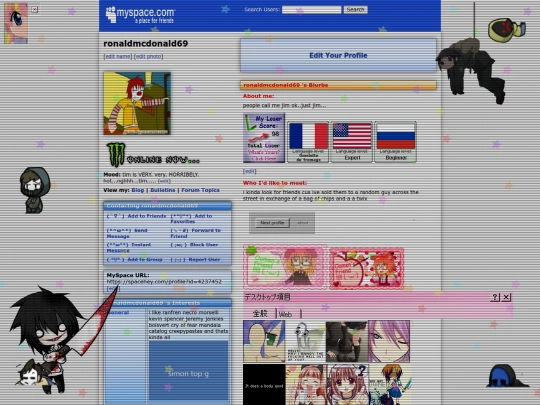Open the Blog link
This screenshot has width=540, height=405.
point(138,190)
